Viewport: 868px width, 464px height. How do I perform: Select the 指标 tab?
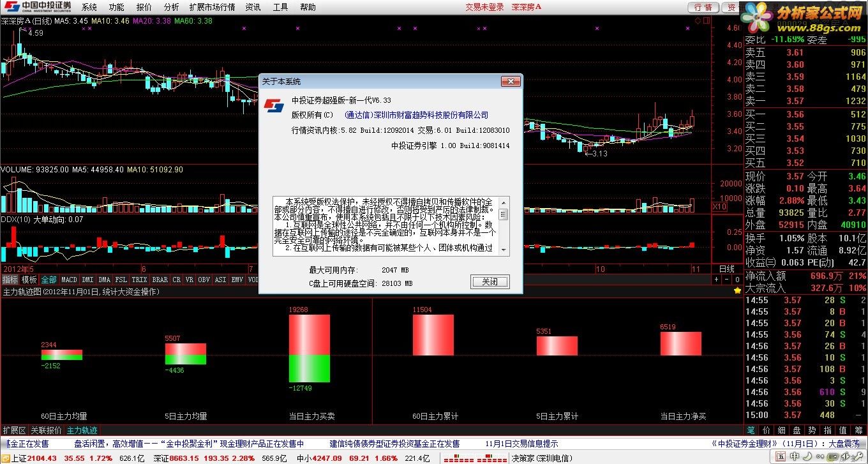10,280
